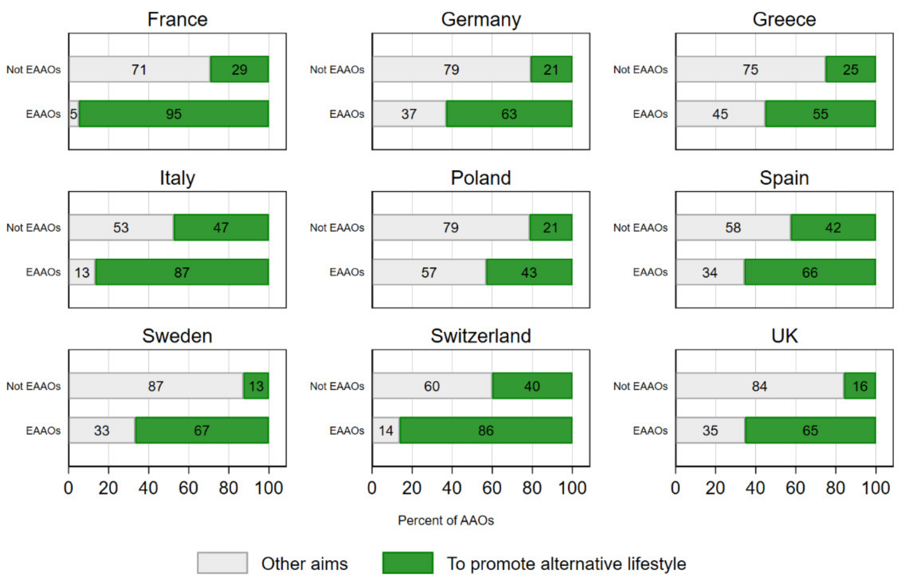Click Spain's gray 58 bar segment
Screen dimensions: 900x588
click(733, 228)
